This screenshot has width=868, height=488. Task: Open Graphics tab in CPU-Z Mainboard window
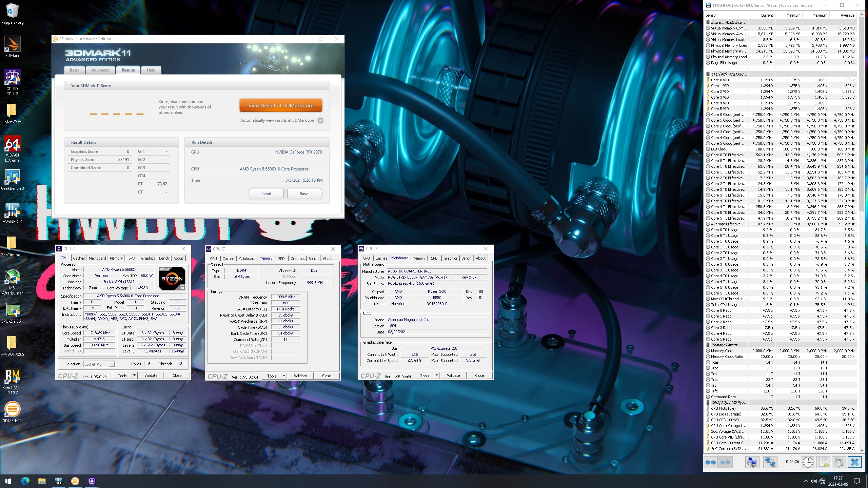click(x=450, y=258)
